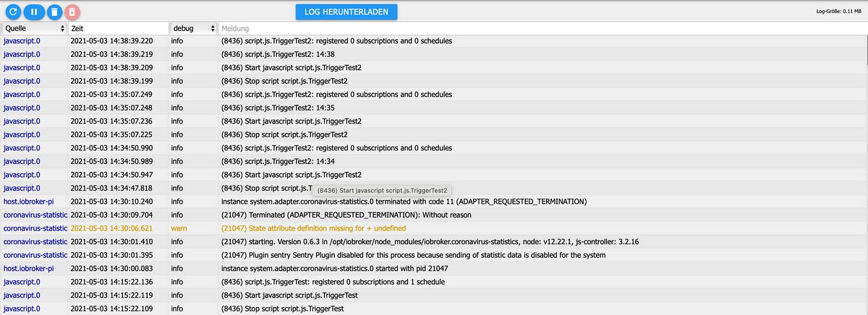Screen dimensions: 868x315
Task: Open the debug log level dropdown
Action: pos(192,28)
